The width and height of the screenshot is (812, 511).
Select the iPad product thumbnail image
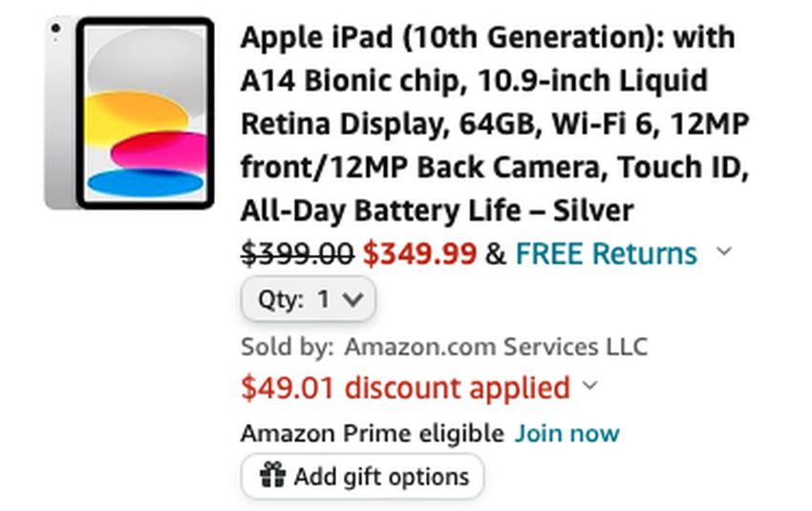pyautogui.click(x=130, y=113)
